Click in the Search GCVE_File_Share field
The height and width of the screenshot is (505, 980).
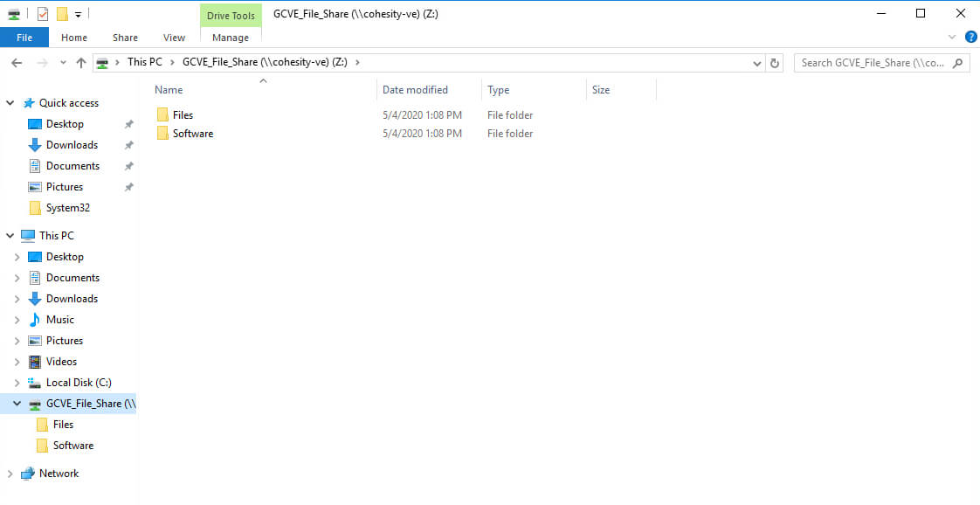coord(872,63)
